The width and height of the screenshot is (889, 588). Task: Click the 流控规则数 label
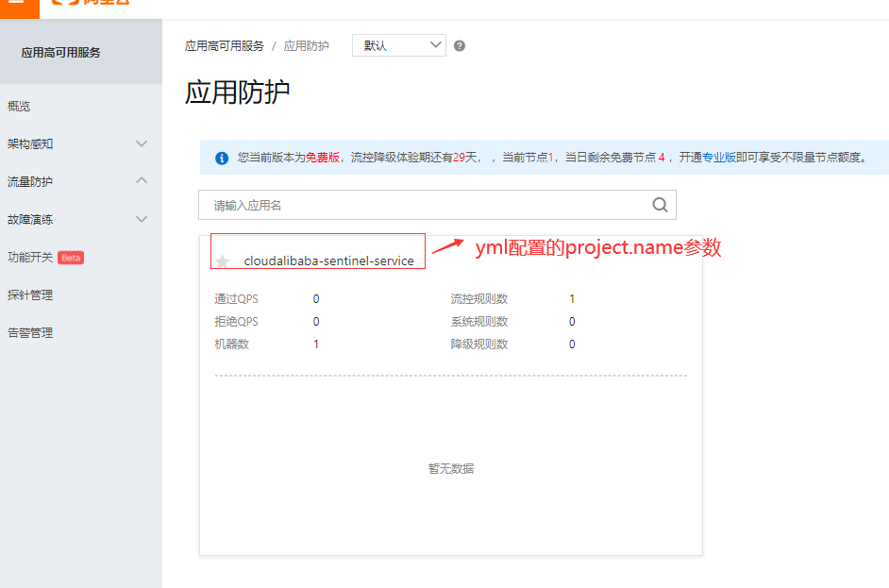pos(479,299)
